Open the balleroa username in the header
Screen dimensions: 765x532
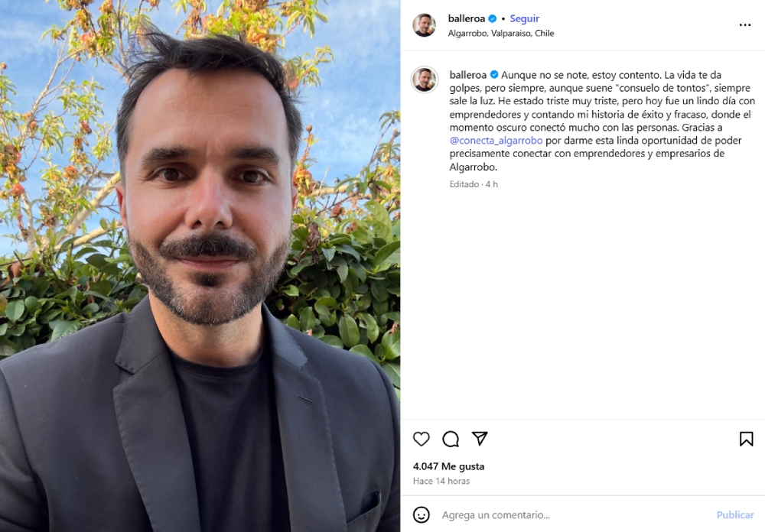[x=467, y=18]
